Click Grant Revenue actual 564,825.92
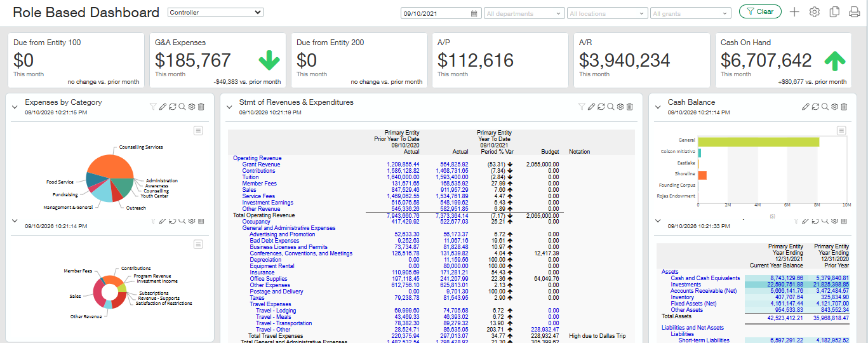This screenshot has height=343, width=868. tap(451, 165)
